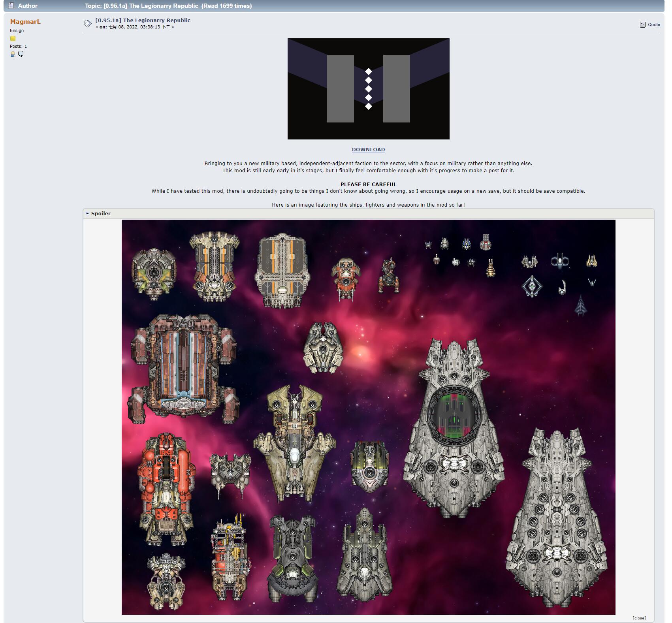The height and width of the screenshot is (623, 672).
Task: Click the diamond-shaped fighter with green core
Action: [x=532, y=286]
